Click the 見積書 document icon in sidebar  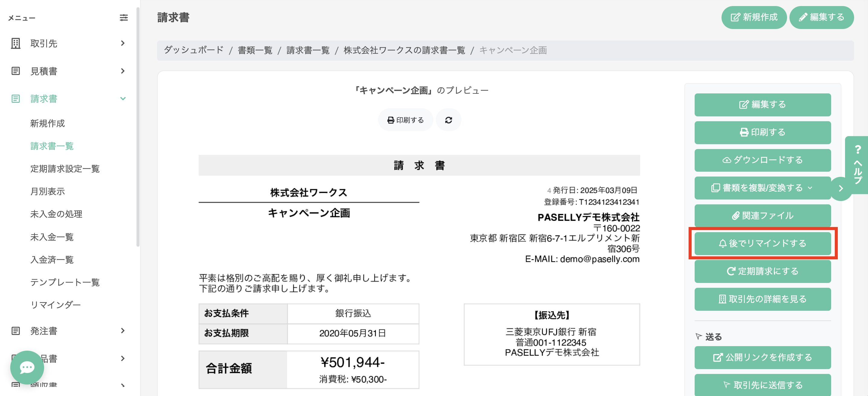pyautogui.click(x=15, y=71)
